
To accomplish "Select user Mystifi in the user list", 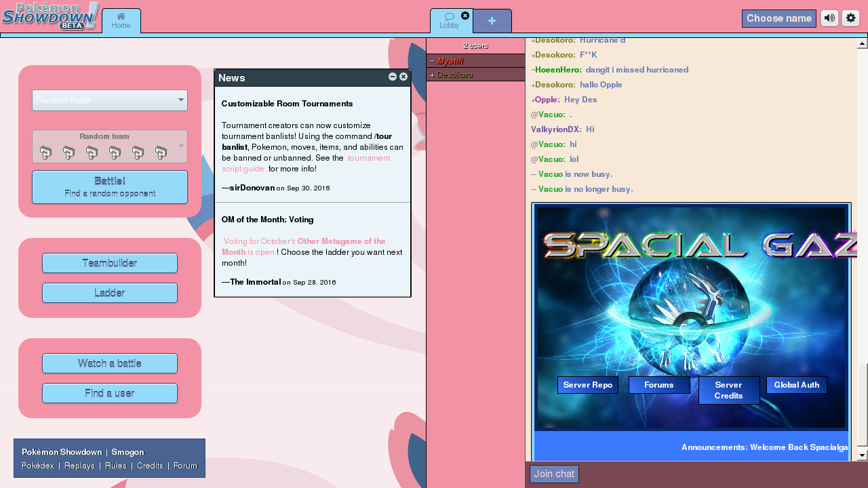I will 475,61.
